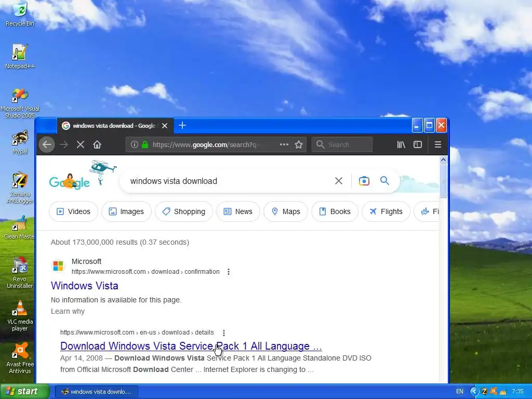Open options for the Microsoft confirmation result
532x399 pixels.
[x=229, y=272]
